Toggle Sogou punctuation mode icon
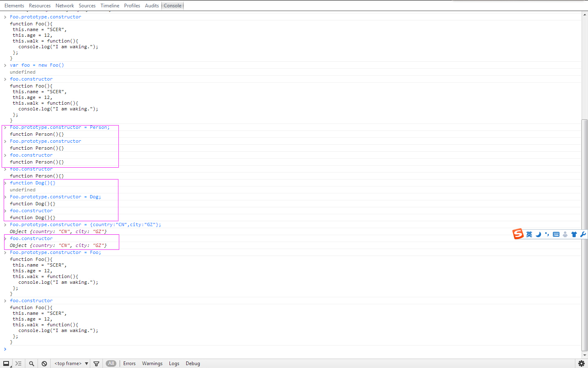This screenshot has width=588, height=368. click(547, 234)
